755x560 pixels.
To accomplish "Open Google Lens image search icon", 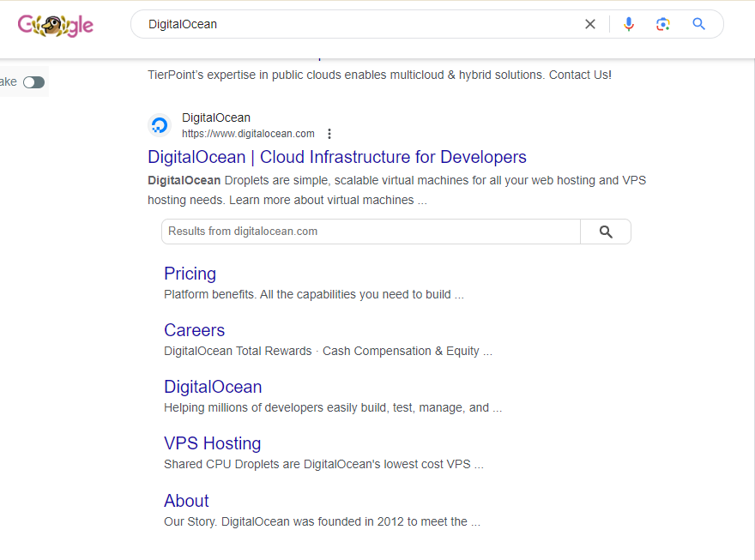I will (663, 24).
